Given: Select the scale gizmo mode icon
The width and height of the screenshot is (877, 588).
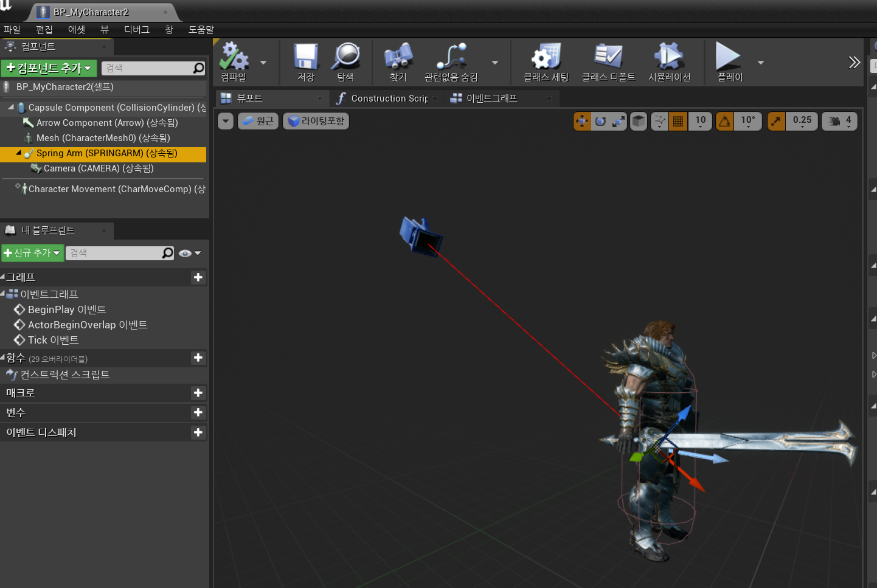Looking at the screenshot, I should [x=619, y=121].
